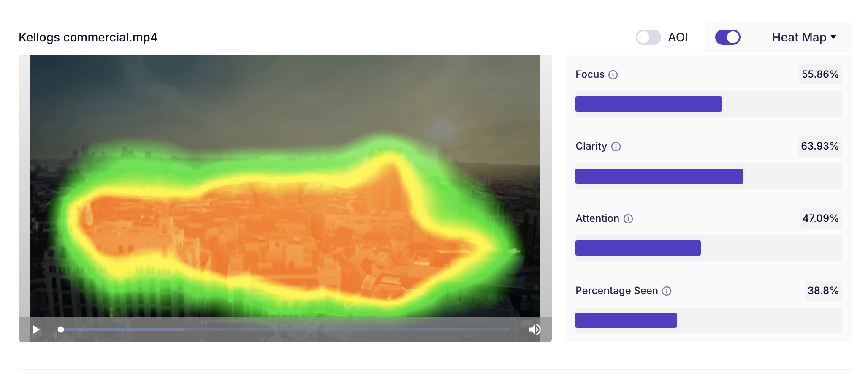Show info for Percentage Seen metric
The height and width of the screenshot is (376, 868).
pos(667,291)
